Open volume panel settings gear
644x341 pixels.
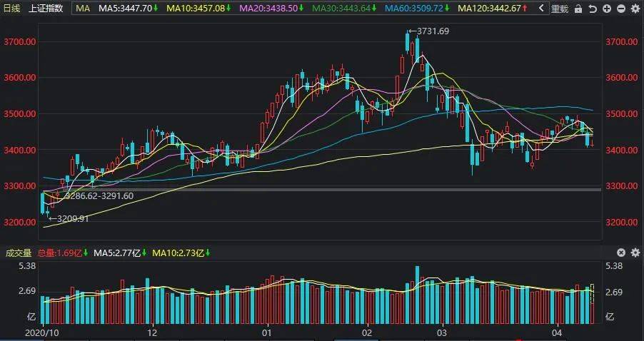click(x=621, y=253)
